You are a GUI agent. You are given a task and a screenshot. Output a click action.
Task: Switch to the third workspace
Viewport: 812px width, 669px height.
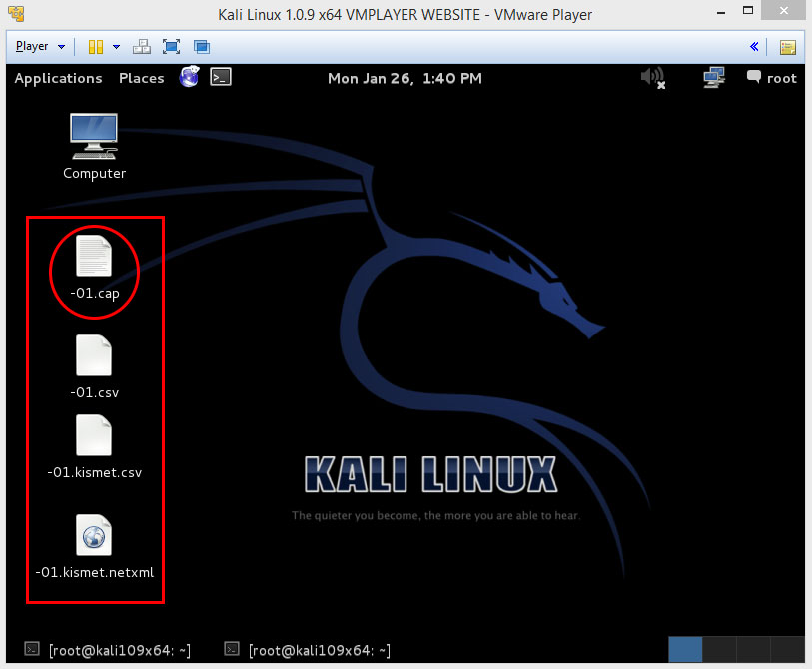click(753, 650)
